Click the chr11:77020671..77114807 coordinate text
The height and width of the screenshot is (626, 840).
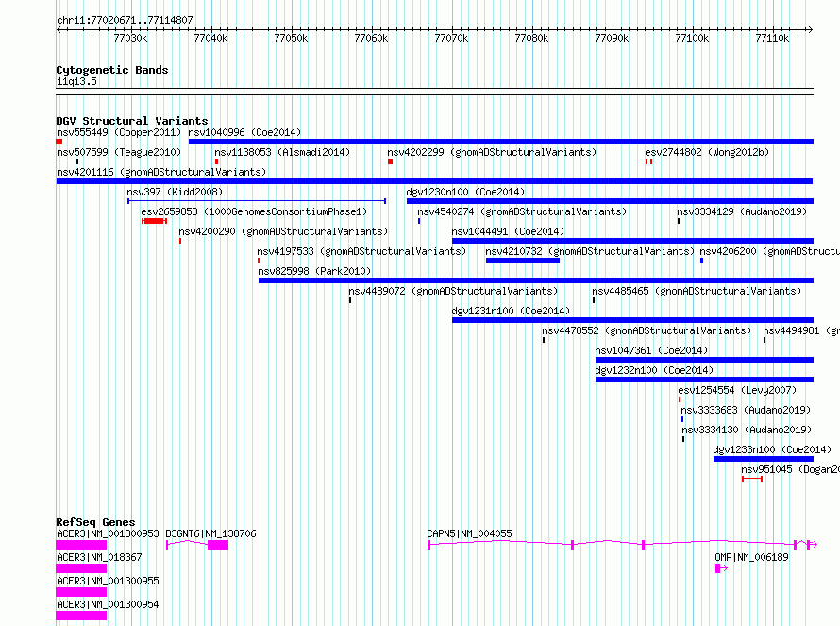coord(125,21)
